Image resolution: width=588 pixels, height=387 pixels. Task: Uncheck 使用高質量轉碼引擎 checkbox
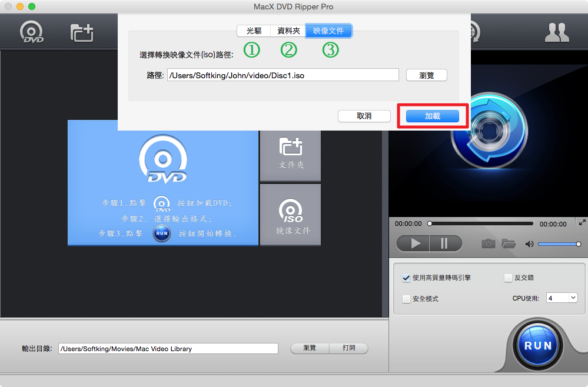point(406,278)
